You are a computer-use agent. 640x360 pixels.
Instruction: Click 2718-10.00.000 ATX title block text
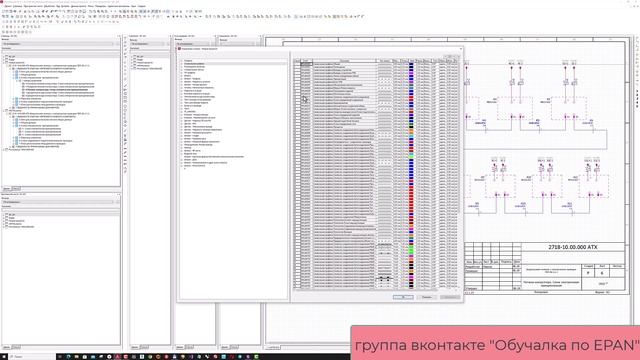573,247
